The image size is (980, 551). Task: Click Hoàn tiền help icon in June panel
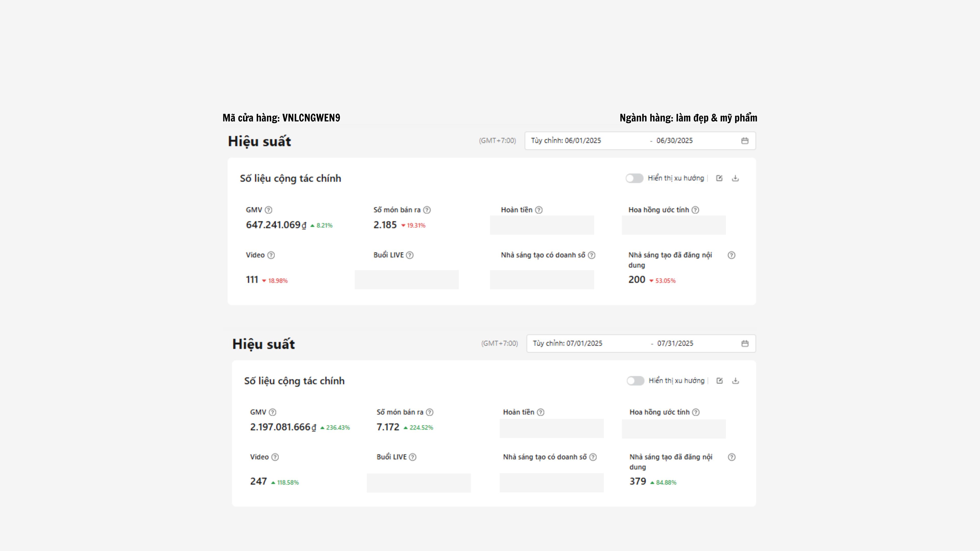coord(539,210)
